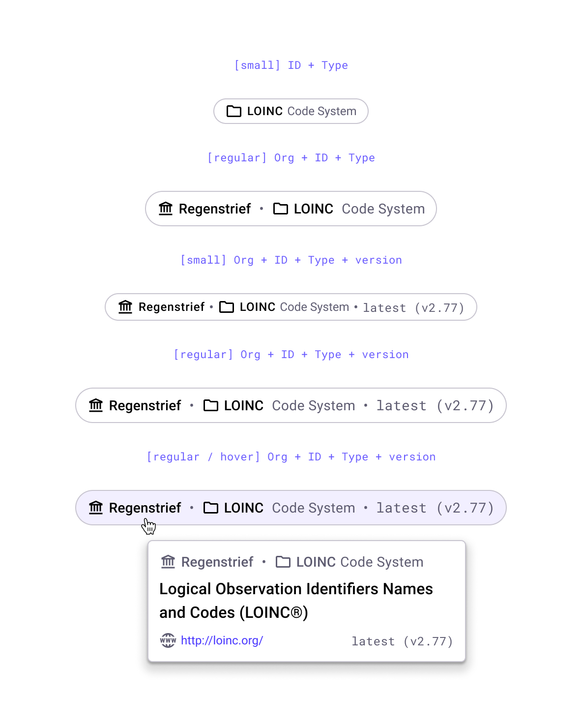Click the folder icon in the topmost LOINC chip
Screen dimensions: 582x728
click(234, 111)
